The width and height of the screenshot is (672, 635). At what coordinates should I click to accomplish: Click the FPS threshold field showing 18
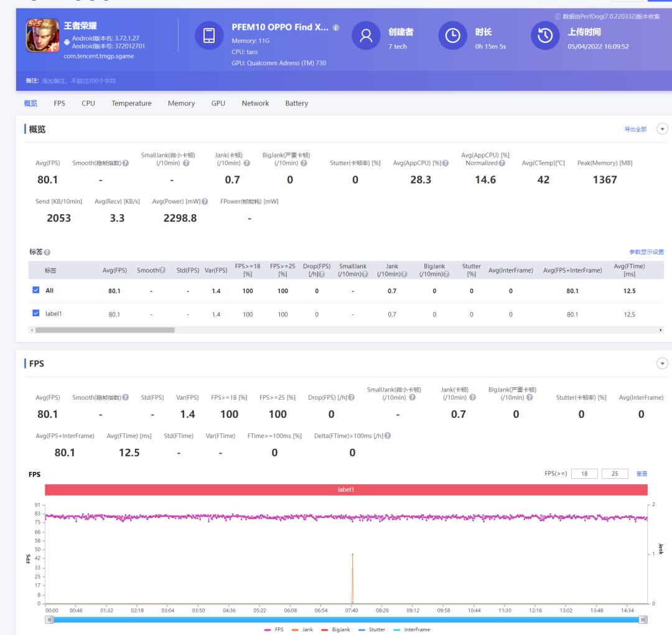coord(584,474)
